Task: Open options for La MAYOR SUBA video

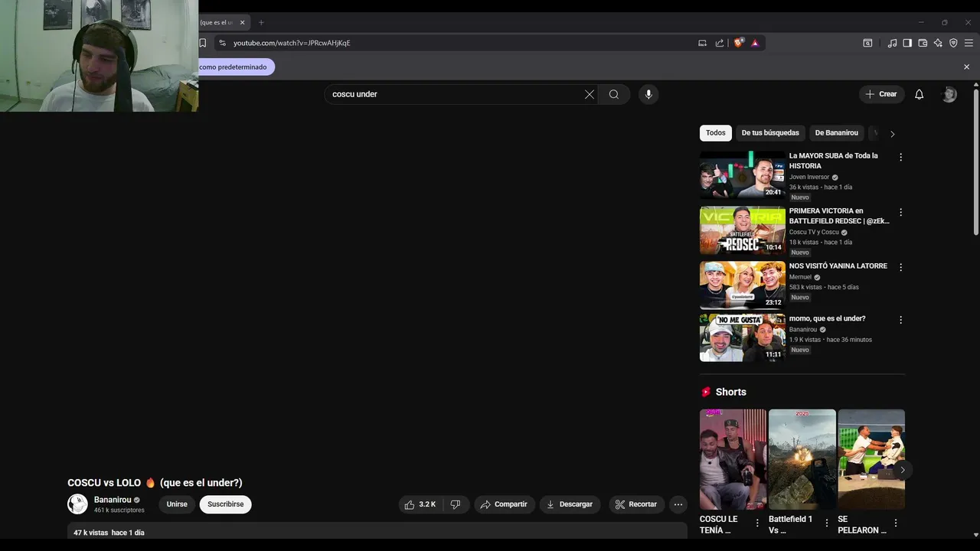Action: 900,157
